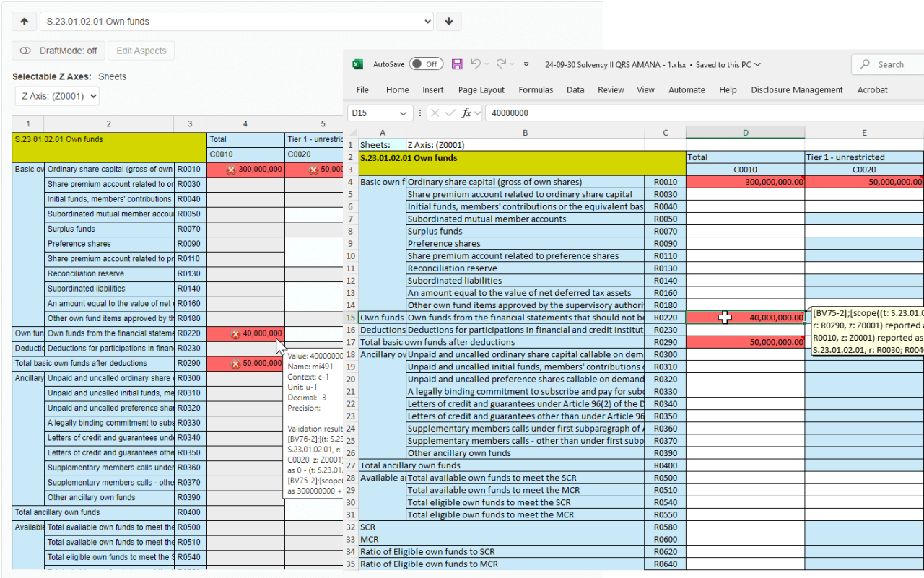Open Customize Quick Access Toolbar menu
This screenshot has width=924, height=578.
point(526,64)
